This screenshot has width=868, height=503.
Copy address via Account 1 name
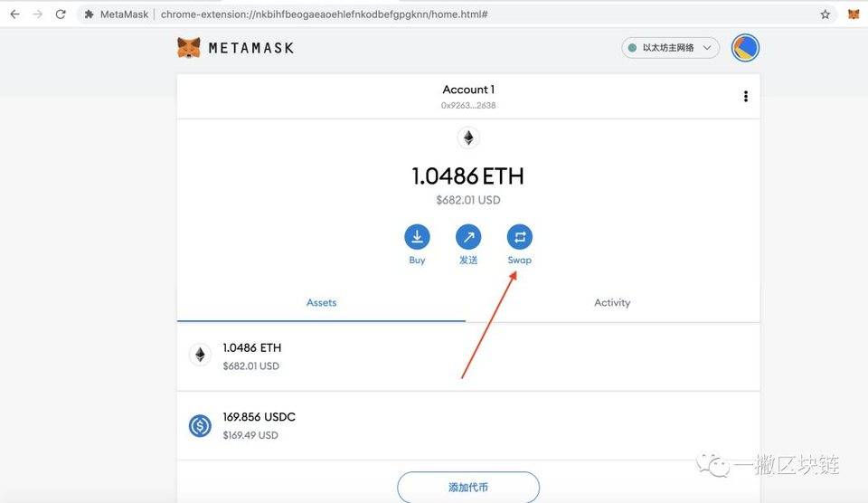pyautogui.click(x=468, y=90)
